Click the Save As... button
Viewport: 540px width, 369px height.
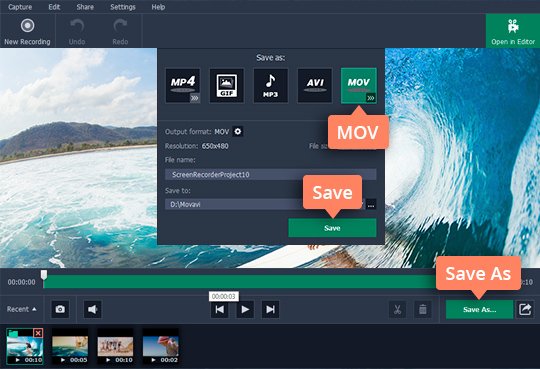479,309
